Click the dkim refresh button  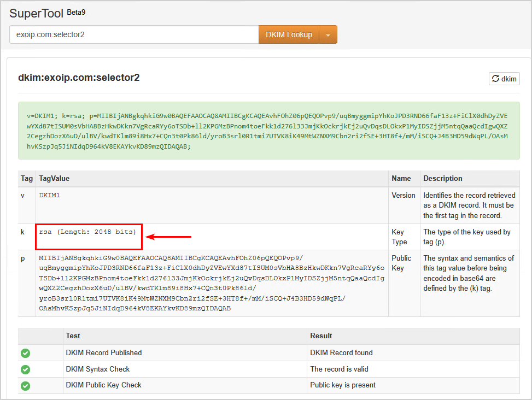504,79
